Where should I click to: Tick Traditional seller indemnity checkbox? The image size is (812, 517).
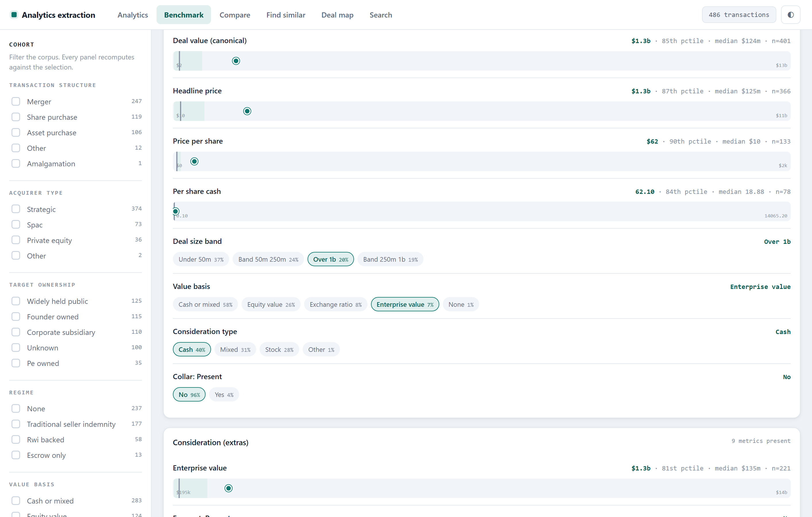(16, 424)
